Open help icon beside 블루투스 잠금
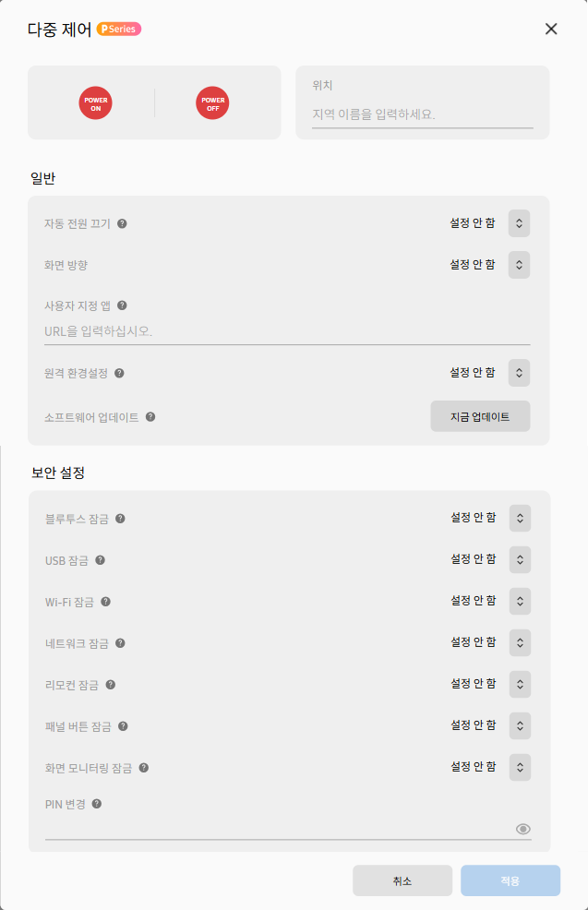Screen dimensions: 588x910 [x=120, y=519]
